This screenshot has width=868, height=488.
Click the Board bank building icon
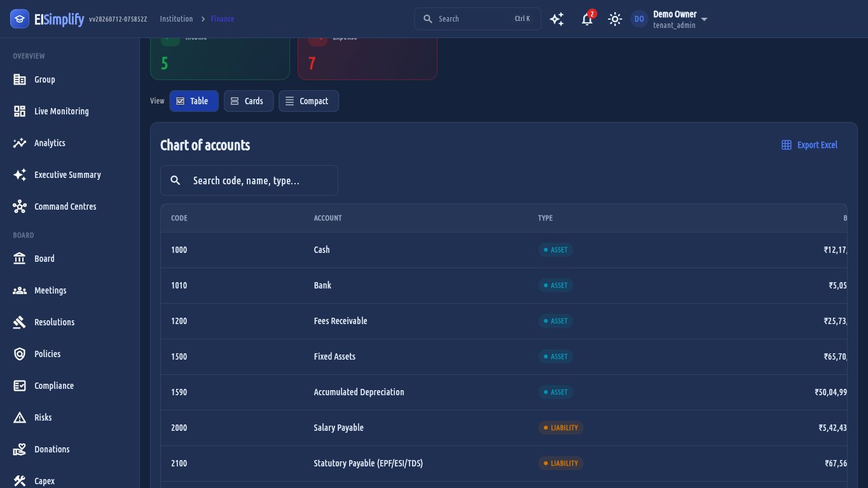coord(20,259)
